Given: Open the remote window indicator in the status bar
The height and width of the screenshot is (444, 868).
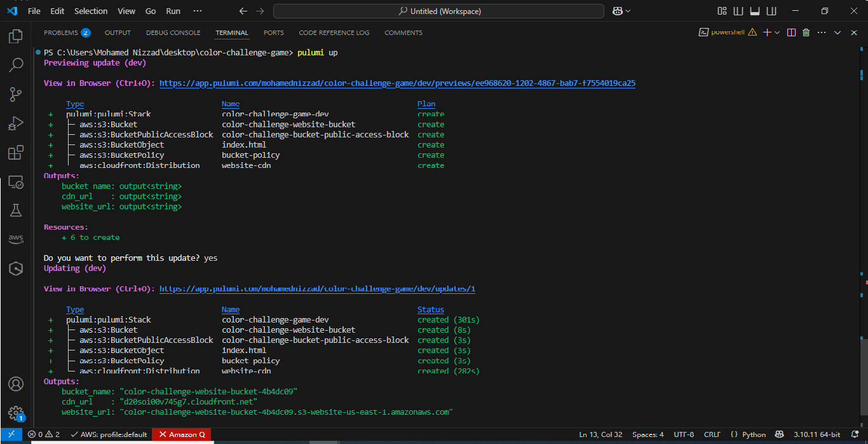Looking at the screenshot, I should 11,434.
